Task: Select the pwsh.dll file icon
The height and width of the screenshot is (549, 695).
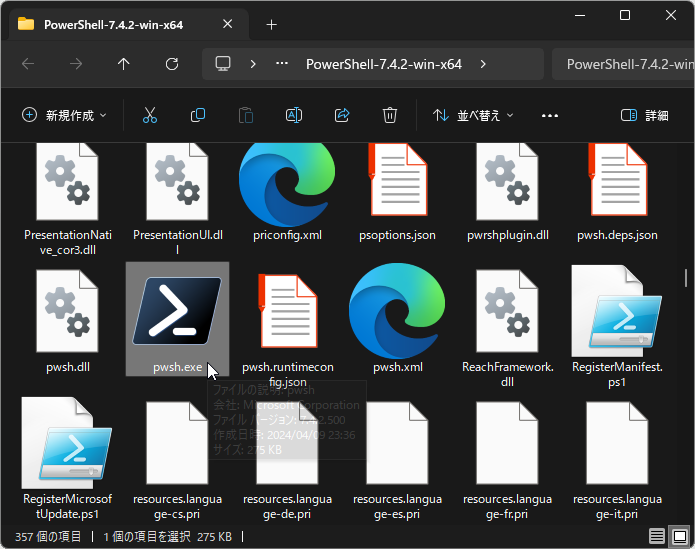Action: coord(67,311)
